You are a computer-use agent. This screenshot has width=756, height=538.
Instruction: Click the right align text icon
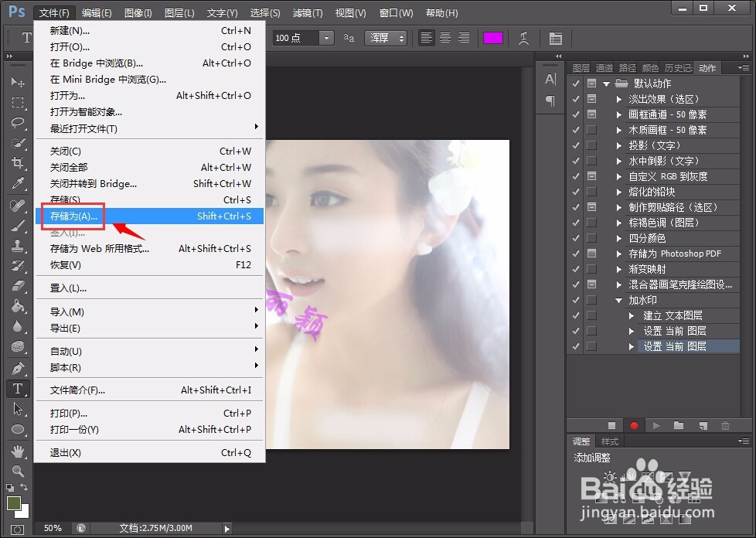pos(464,38)
